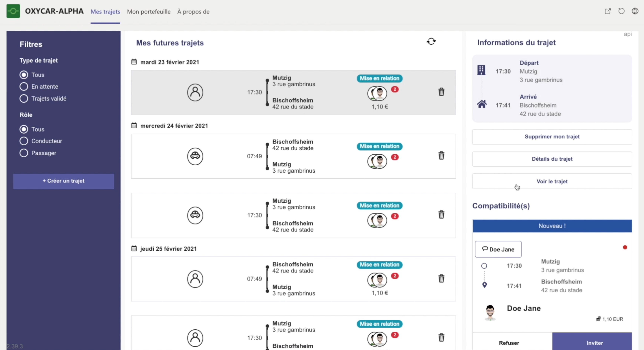Open chat with Doe Jane
The width and height of the screenshot is (644, 350).
[498, 249]
